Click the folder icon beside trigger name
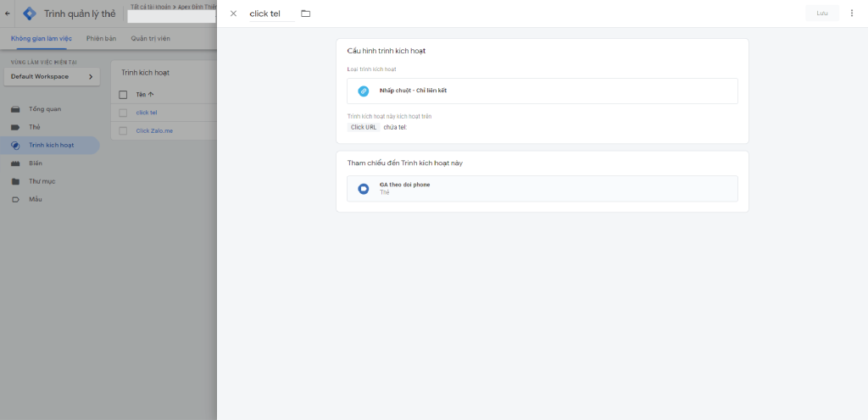Viewport: 868px width, 420px height. tap(305, 14)
